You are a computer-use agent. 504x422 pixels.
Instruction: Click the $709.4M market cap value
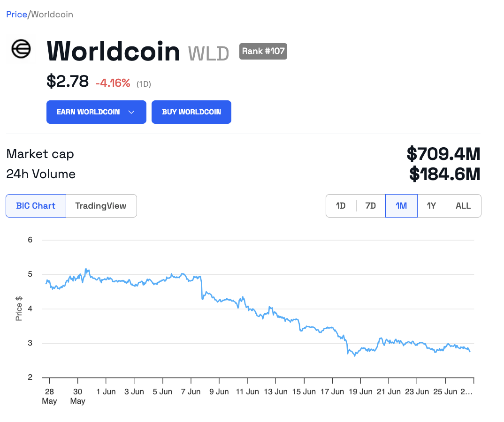(x=443, y=154)
